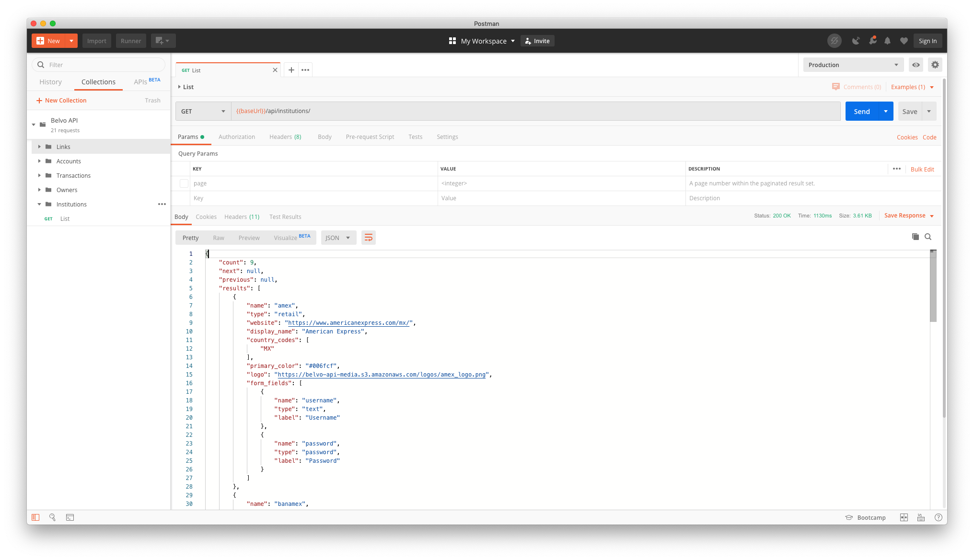Expand the Accounts folder

[x=39, y=161]
